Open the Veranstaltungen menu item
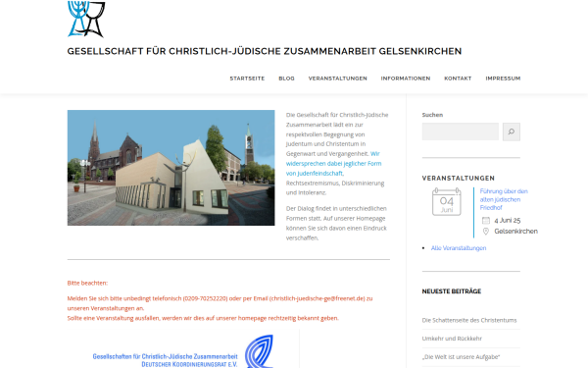Image resolution: width=588 pixels, height=368 pixels. [x=337, y=79]
